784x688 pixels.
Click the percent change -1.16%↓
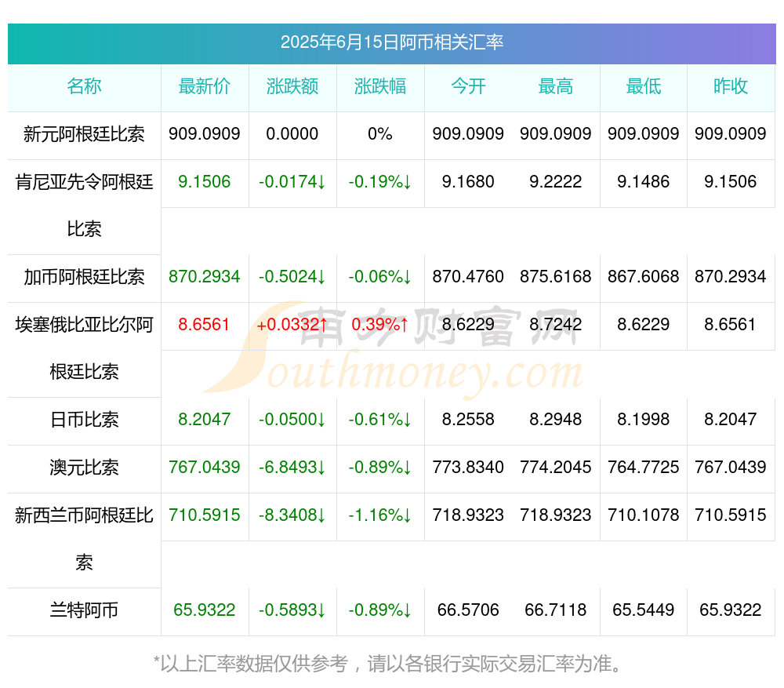(x=380, y=515)
